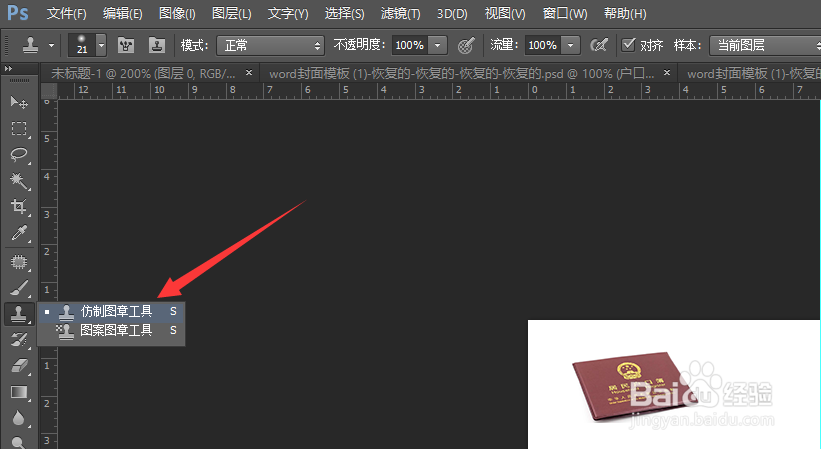The image size is (821, 449).
Task: Click the opacity 100% input field
Action: (409, 46)
